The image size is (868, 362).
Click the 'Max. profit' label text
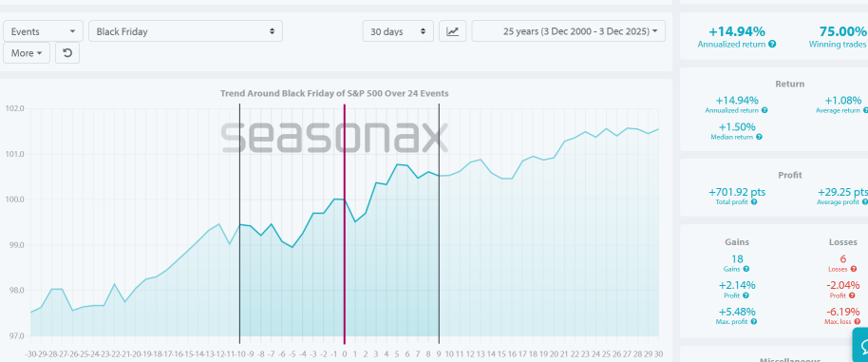coord(733,321)
